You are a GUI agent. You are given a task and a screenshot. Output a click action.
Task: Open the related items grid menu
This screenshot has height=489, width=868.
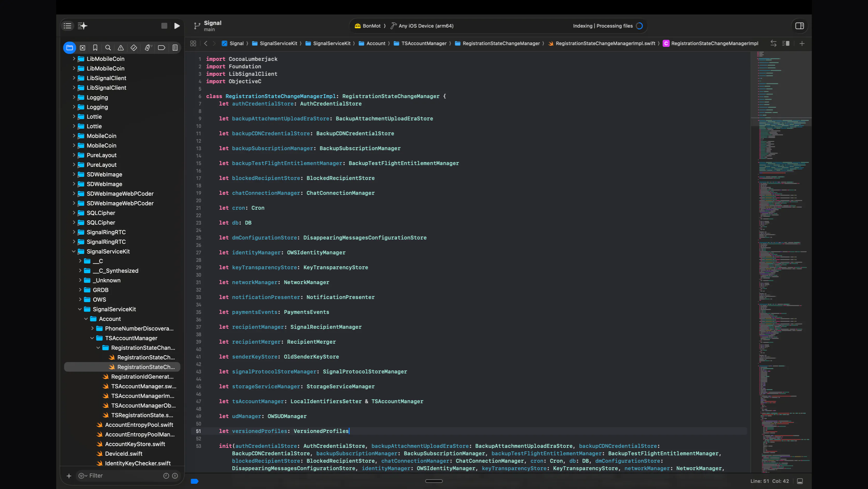point(193,43)
